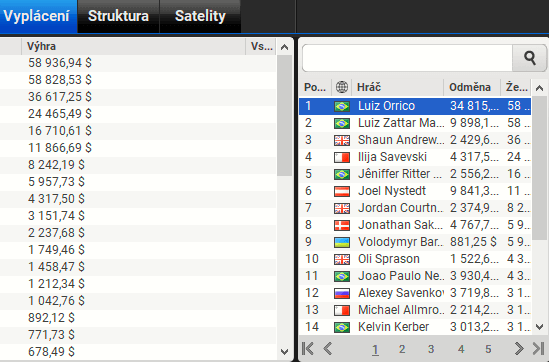Image resolution: width=549 pixels, height=362 pixels.
Task: Click the player search input field
Action: pyautogui.click(x=408, y=58)
